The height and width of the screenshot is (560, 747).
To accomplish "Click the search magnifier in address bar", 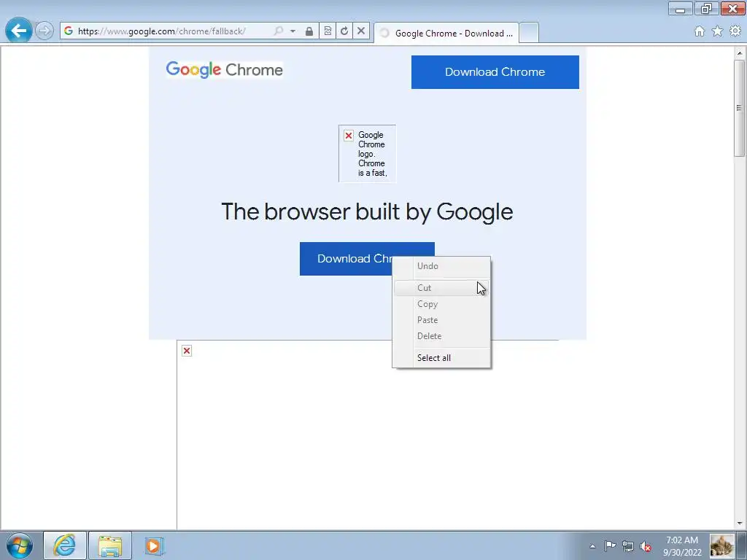I will [x=279, y=31].
